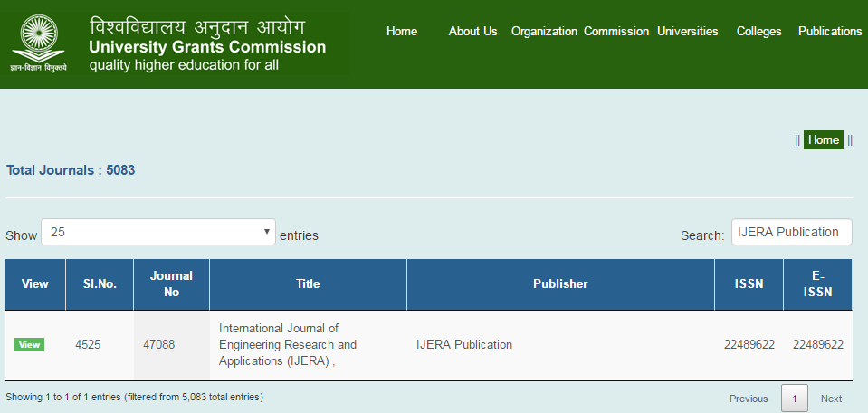Click the University Grants Commission heading
The height and width of the screenshot is (413, 868).
[x=207, y=47]
